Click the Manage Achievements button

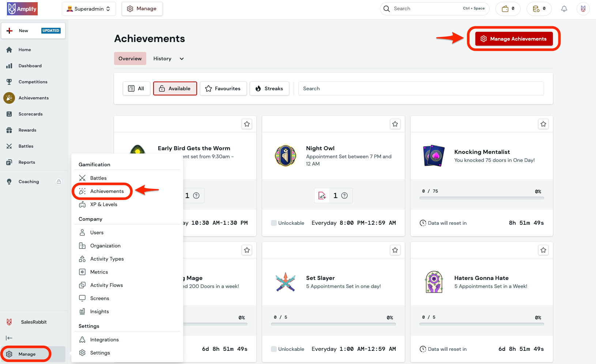513,39
